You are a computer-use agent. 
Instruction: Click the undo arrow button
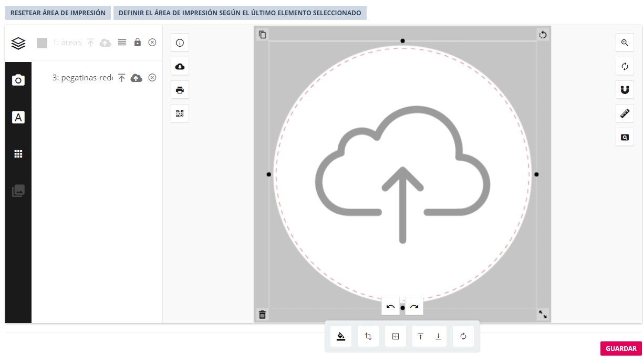click(x=390, y=306)
